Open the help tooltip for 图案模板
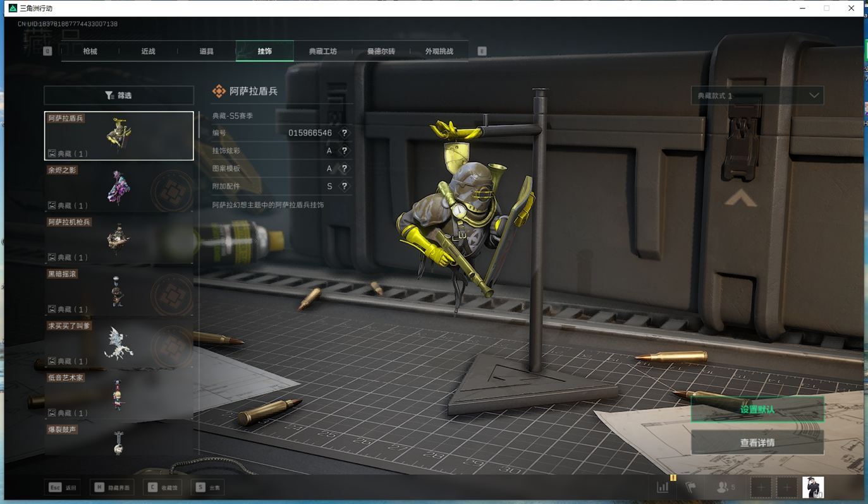The width and height of the screenshot is (868, 504). coord(345,169)
